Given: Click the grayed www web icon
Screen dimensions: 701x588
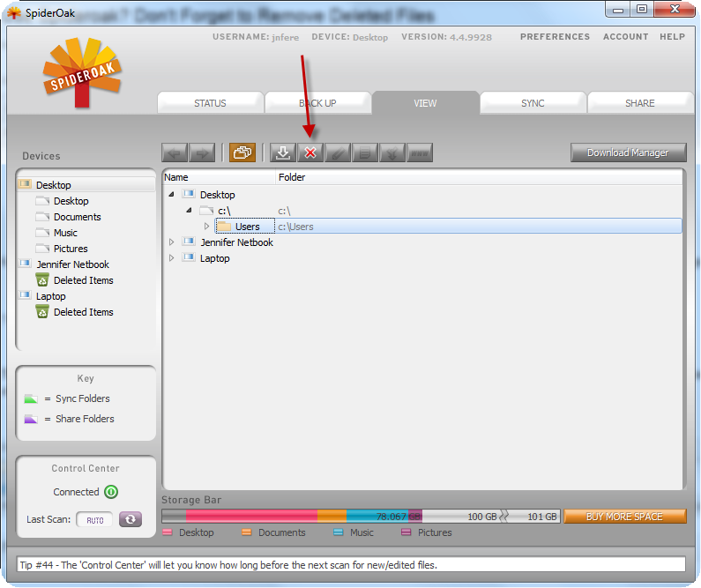Looking at the screenshot, I should click(x=420, y=153).
